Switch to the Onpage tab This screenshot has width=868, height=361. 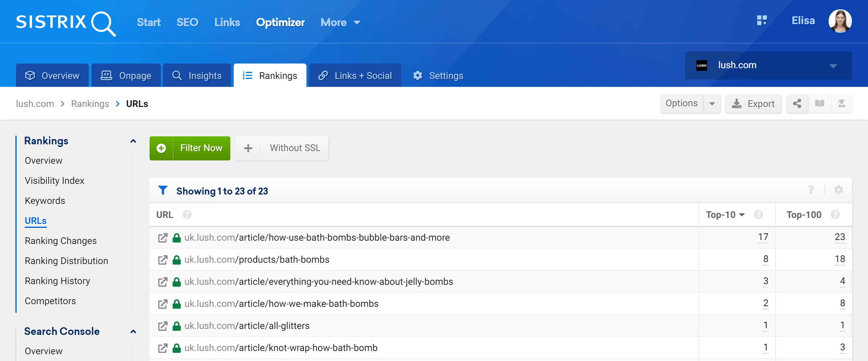point(126,75)
